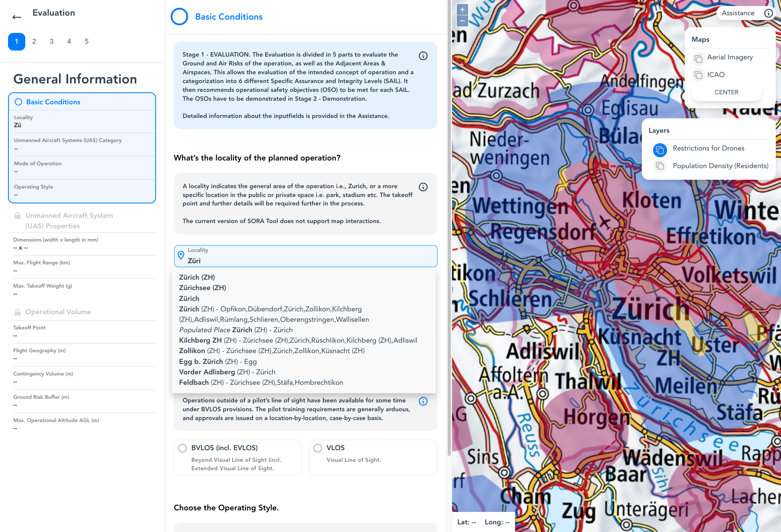Select the BVLOS (incl. EVLOS) radio option
Screen dimensions: 781x532
pyautogui.click(x=183, y=448)
